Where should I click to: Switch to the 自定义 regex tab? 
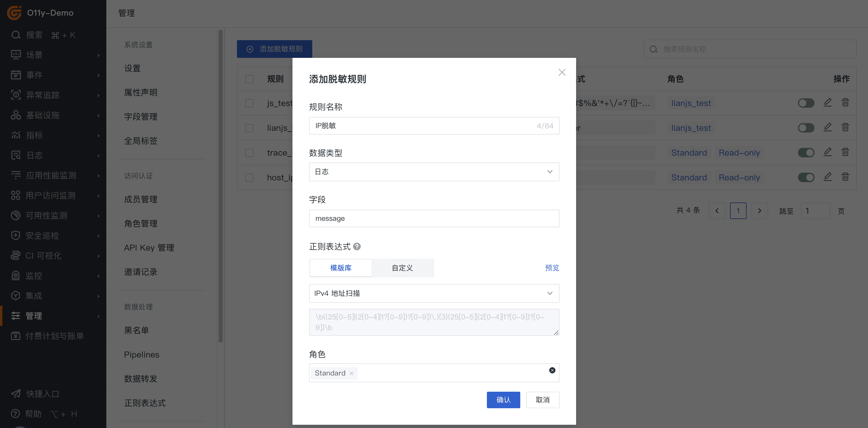[402, 268]
